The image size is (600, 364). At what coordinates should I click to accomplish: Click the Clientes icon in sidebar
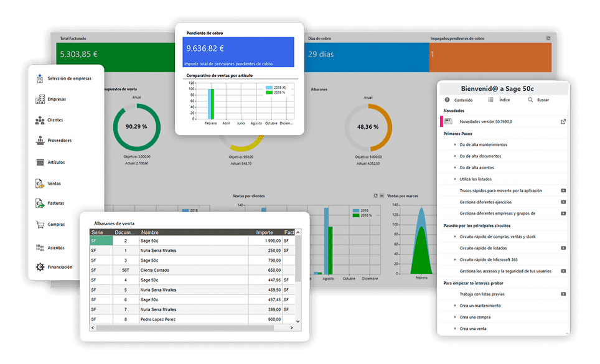(40, 119)
